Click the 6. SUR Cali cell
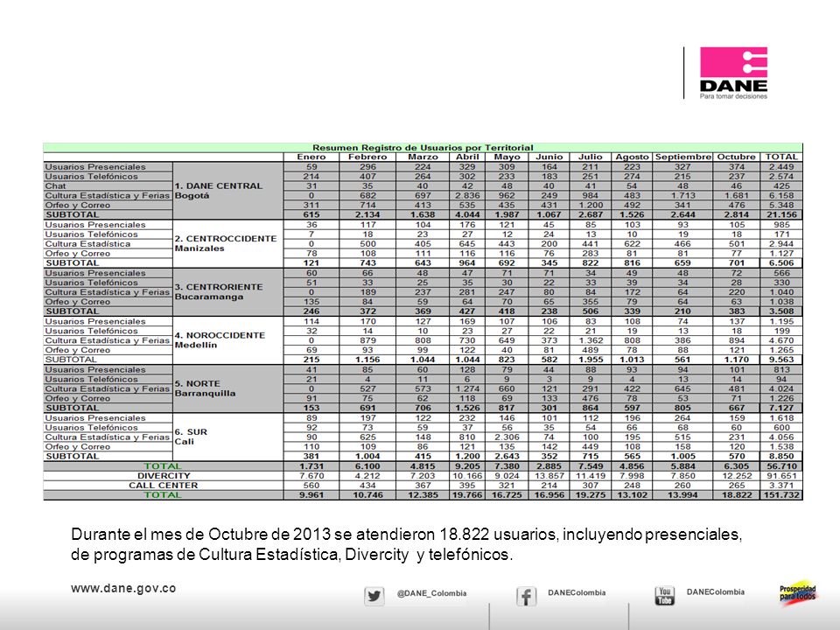840x630 pixels. 227,437
